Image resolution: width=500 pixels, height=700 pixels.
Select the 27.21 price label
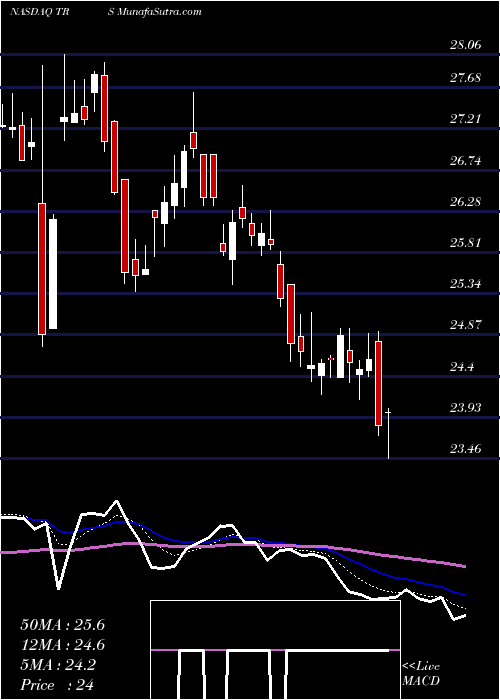point(466,119)
